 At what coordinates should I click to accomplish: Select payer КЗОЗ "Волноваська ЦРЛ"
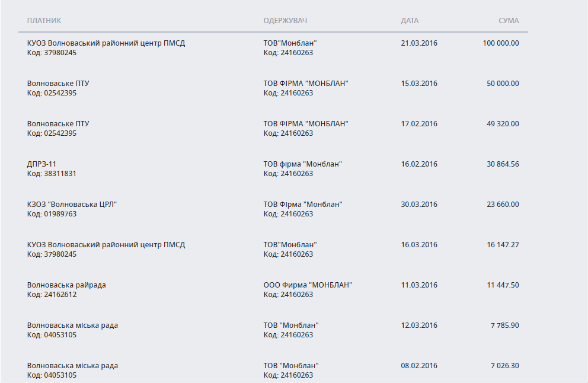pyautogui.click(x=72, y=205)
